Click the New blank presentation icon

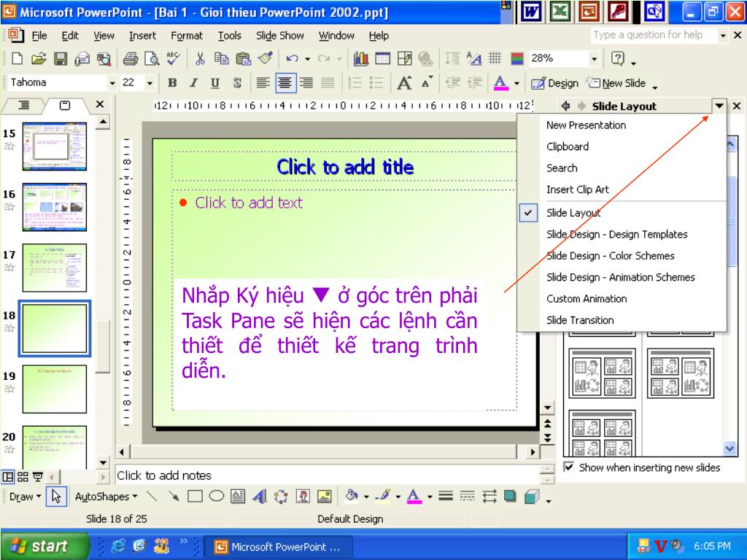18,59
